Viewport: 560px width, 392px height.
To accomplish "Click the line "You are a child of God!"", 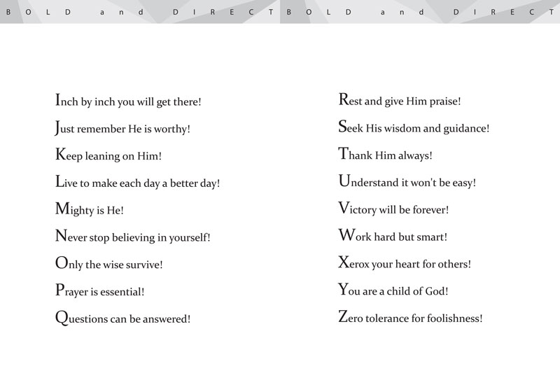I will coord(393,290).
